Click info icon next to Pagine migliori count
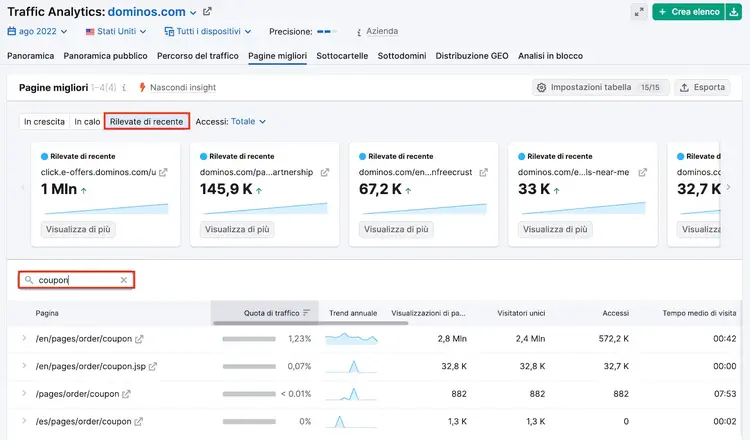This screenshot has width=750, height=440. (x=124, y=88)
